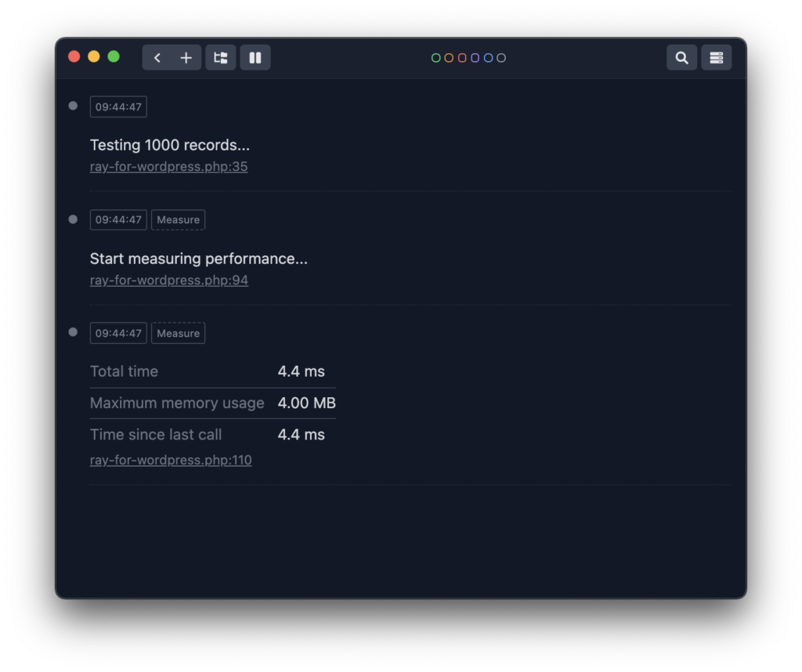Pause incoming messages with pause button
Image resolution: width=802 pixels, height=672 pixels.
click(255, 58)
